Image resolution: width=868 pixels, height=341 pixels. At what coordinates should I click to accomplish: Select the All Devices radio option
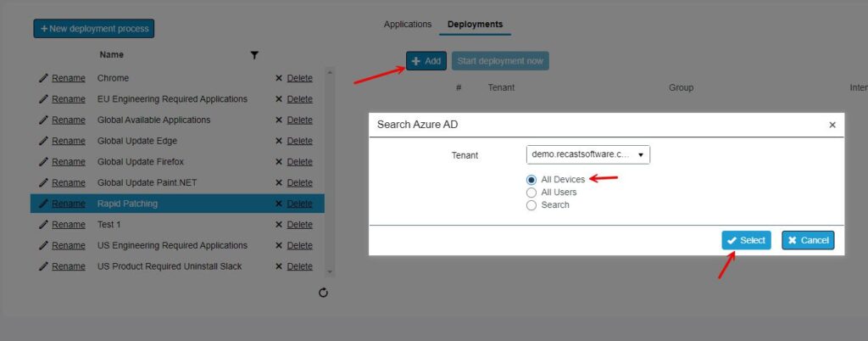click(x=531, y=180)
